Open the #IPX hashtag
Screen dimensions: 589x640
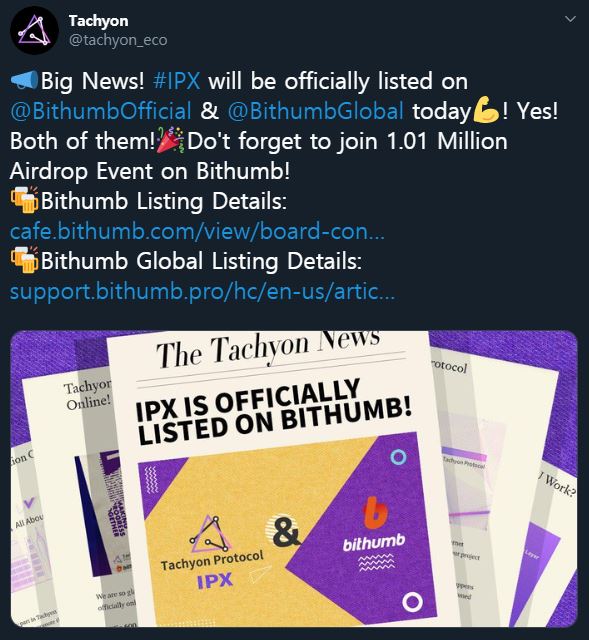[176, 81]
